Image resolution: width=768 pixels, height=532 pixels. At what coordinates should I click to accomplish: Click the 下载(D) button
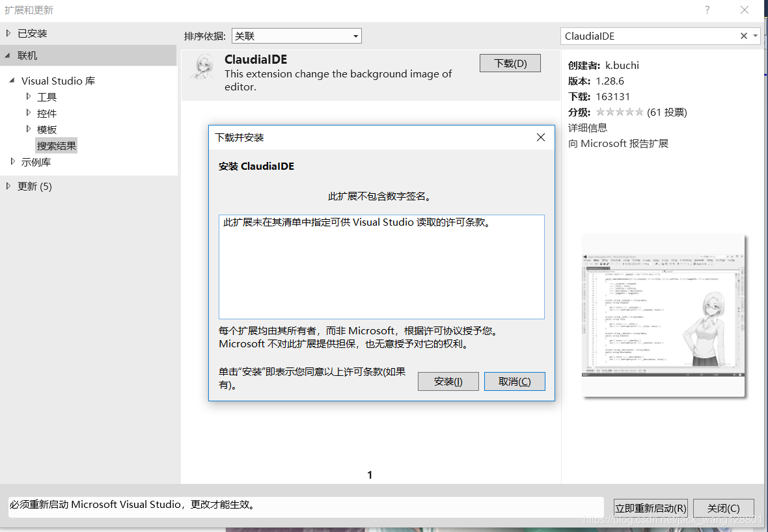(x=510, y=63)
